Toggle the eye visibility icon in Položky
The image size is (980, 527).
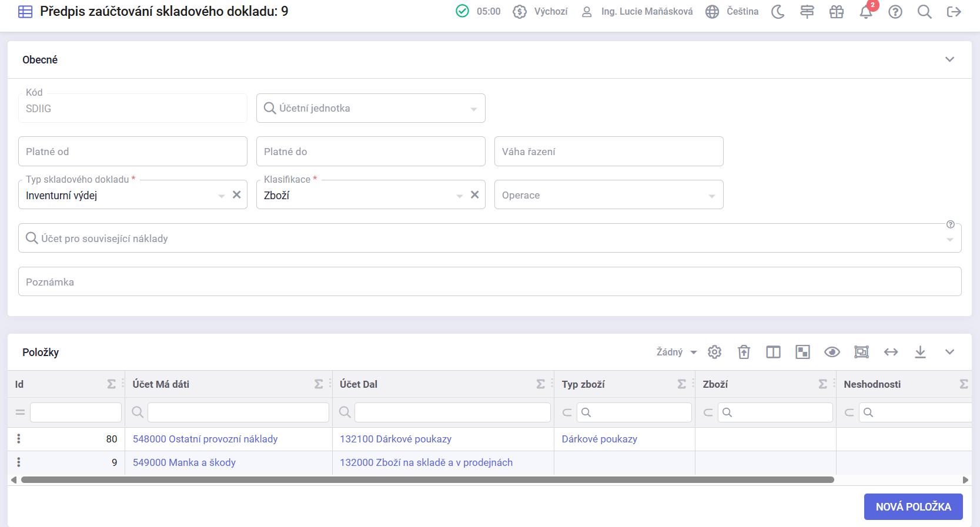[832, 352]
